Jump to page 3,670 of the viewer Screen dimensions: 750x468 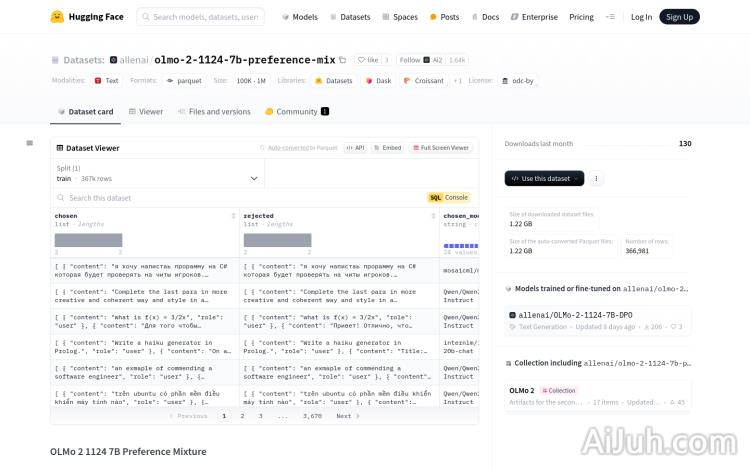pos(312,416)
